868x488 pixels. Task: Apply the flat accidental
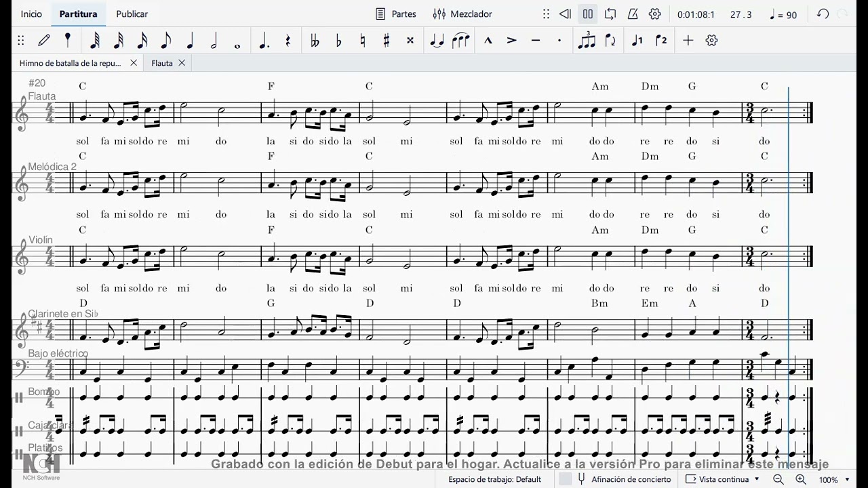(338, 41)
